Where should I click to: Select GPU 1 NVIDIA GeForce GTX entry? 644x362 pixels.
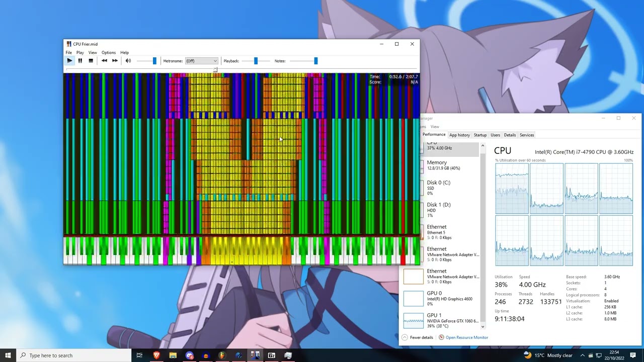click(x=441, y=320)
